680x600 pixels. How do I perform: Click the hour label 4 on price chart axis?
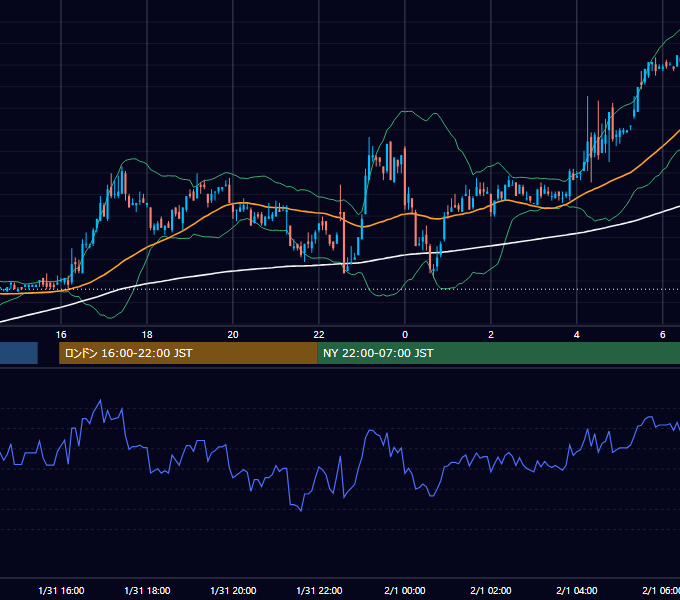tap(576, 334)
